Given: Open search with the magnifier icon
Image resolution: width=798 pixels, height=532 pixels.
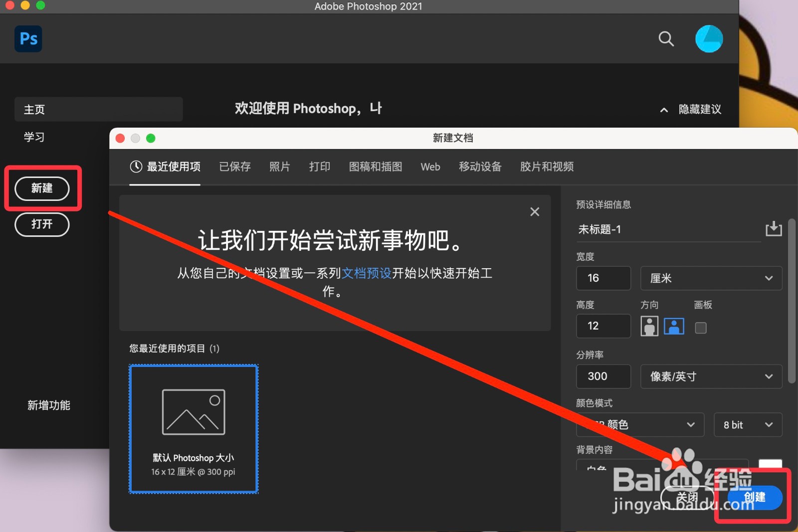Looking at the screenshot, I should coord(666,39).
